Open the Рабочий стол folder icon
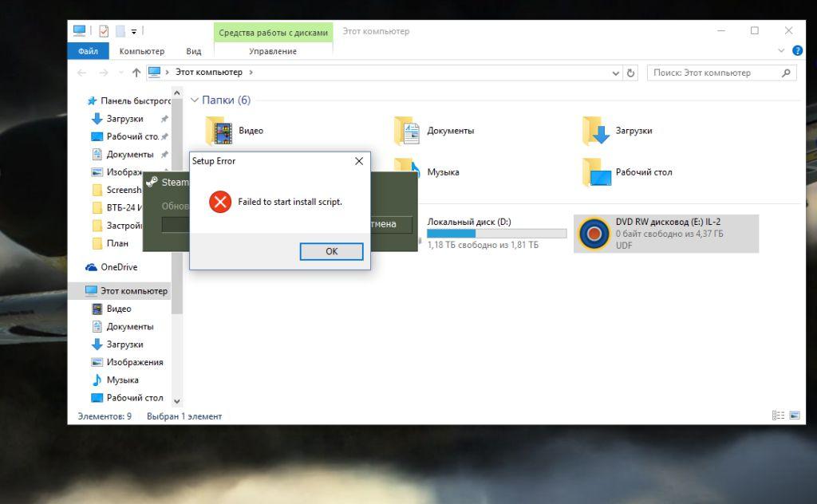 [x=597, y=172]
